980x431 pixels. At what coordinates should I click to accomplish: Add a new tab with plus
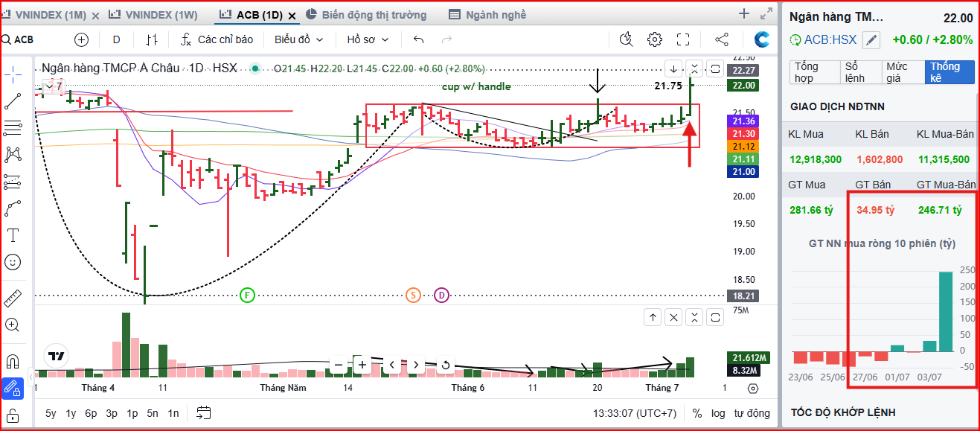pyautogui.click(x=744, y=13)
